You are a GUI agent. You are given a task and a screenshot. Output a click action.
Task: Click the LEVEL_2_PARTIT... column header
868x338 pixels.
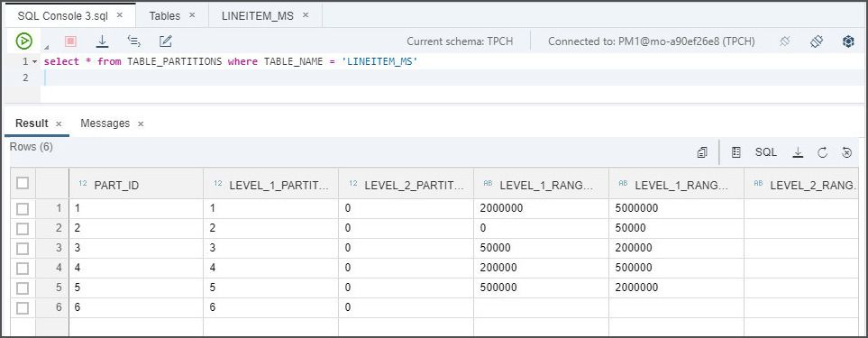click(406, 184)
